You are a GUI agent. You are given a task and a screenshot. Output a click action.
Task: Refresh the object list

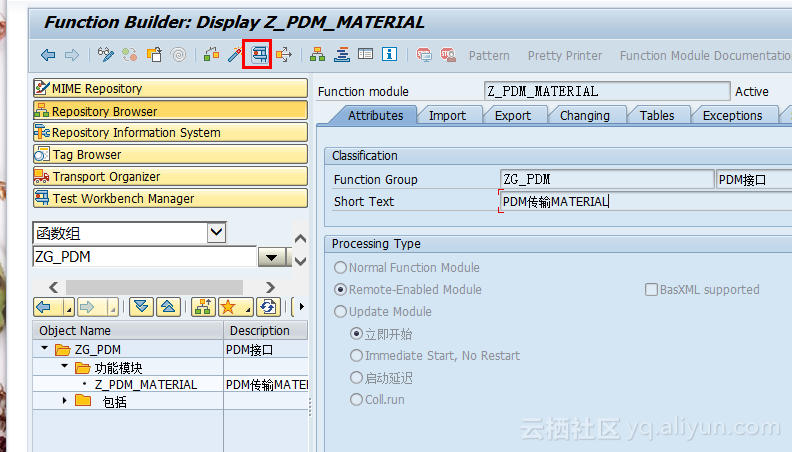click(x=268, y=307)
